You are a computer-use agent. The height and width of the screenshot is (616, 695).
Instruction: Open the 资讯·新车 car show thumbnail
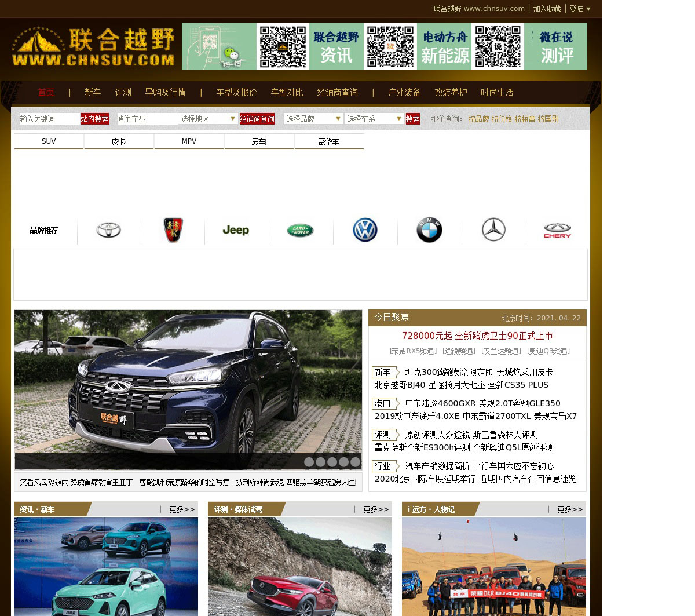106,567
